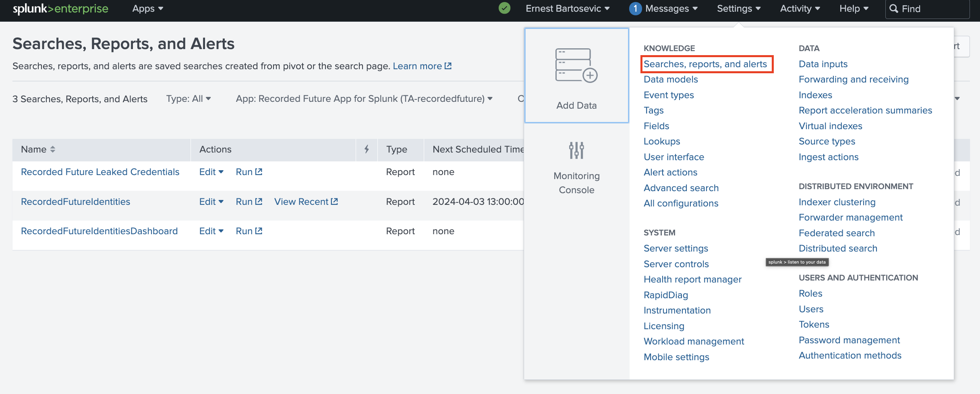Click the Name column sort arrows
Image resolution: width=980 pixels, height=394 pixels.
click(52, 149)
